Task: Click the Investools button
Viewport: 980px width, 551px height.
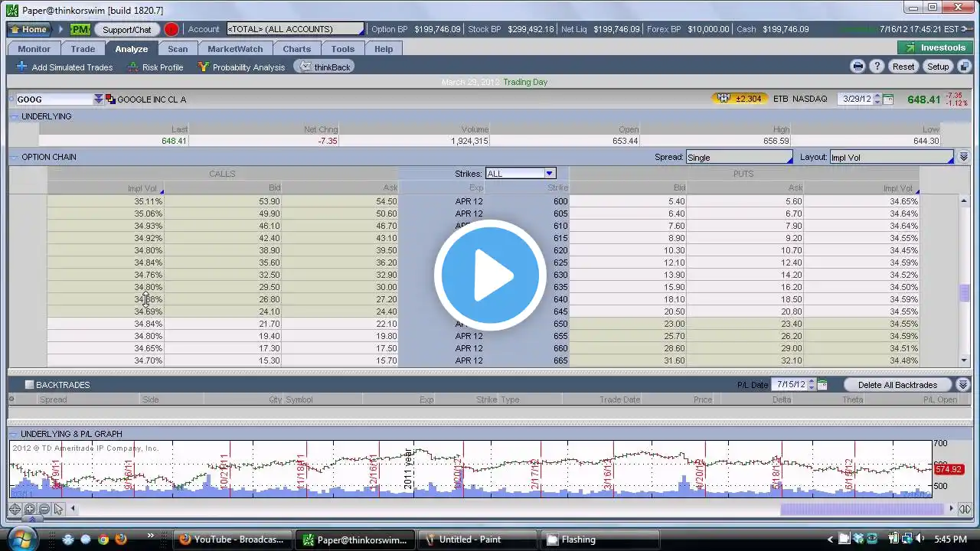Action: point(936,47)
